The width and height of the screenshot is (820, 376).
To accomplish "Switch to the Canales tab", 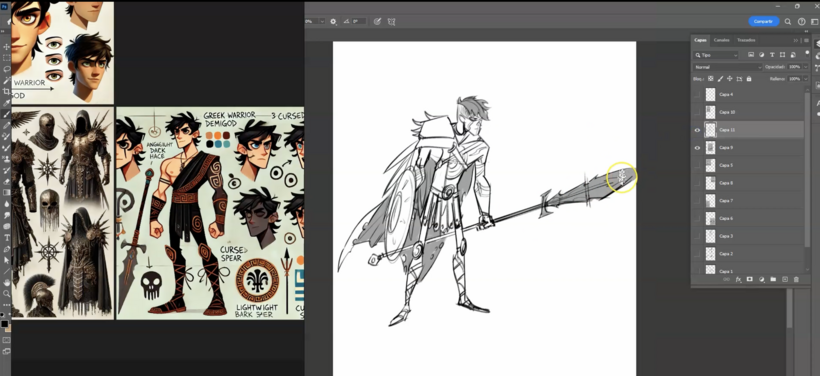I will (721, 40).
